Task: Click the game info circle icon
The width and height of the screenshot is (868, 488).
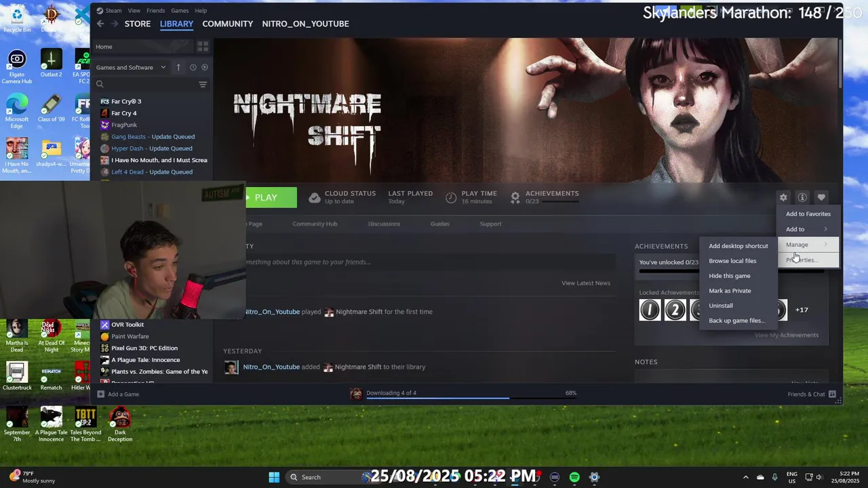Action: pyautogui.click(x=802, y=197)
